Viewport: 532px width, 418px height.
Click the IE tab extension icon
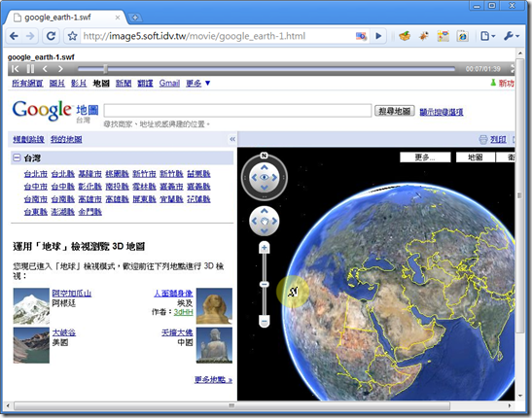pos(463,36)
